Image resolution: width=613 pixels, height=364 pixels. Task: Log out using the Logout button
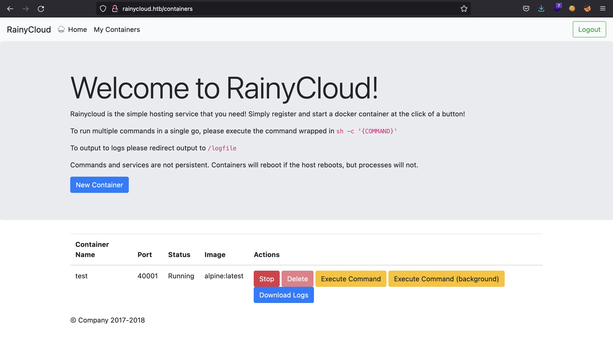point(589,29)
